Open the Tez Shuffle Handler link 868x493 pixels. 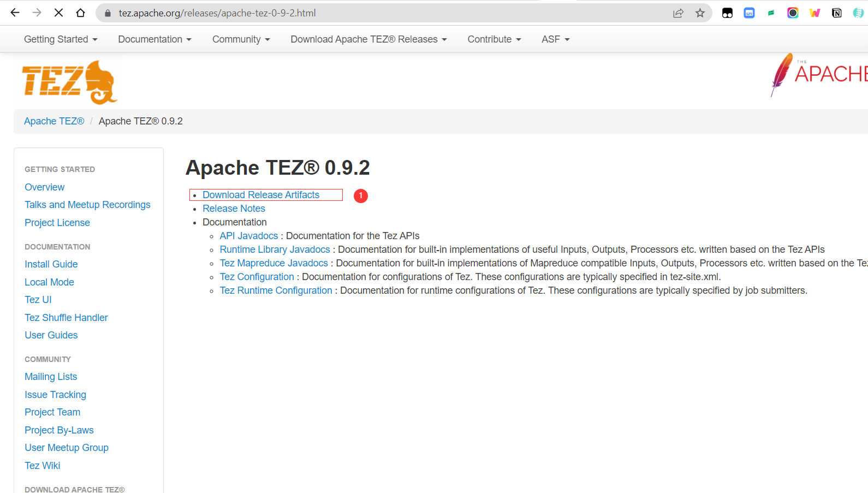(66, 318)
